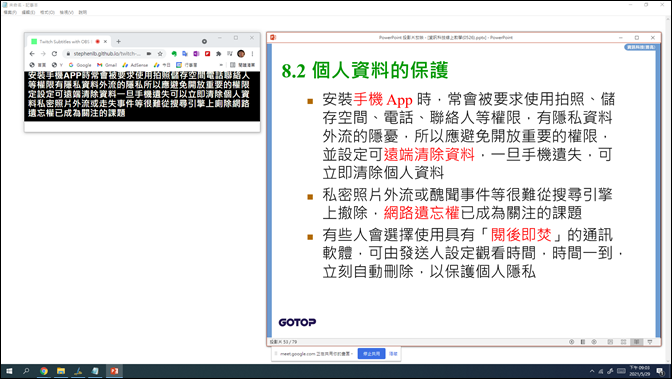Open Notepad's Edit menu
This screenshot has height=379, width=672.
click(x=28, y=12)
